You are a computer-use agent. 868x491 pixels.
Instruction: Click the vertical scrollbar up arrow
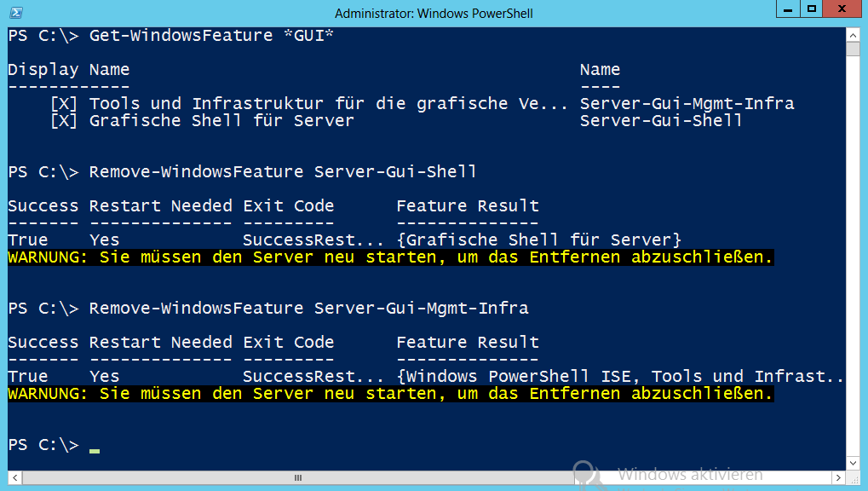tap(853, 36)
